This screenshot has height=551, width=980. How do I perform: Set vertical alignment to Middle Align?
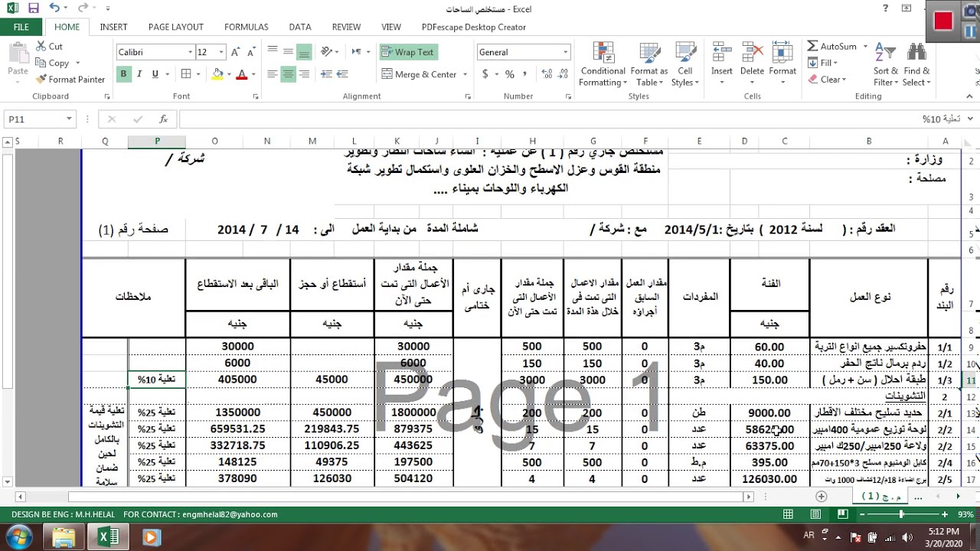pos(288,52)
